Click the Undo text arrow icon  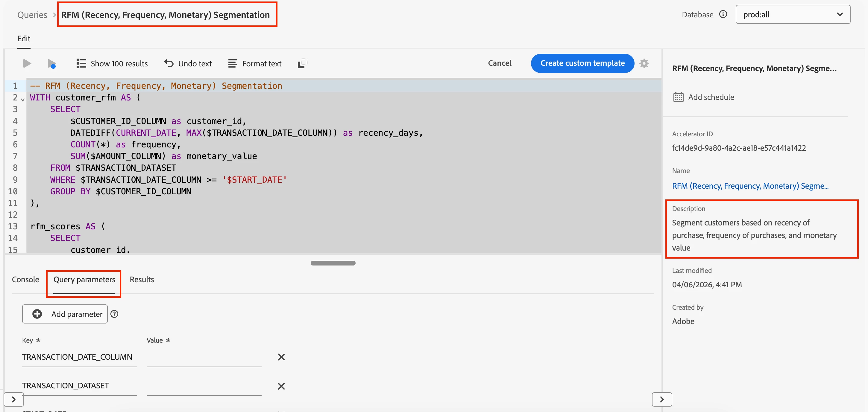(169, 63)
